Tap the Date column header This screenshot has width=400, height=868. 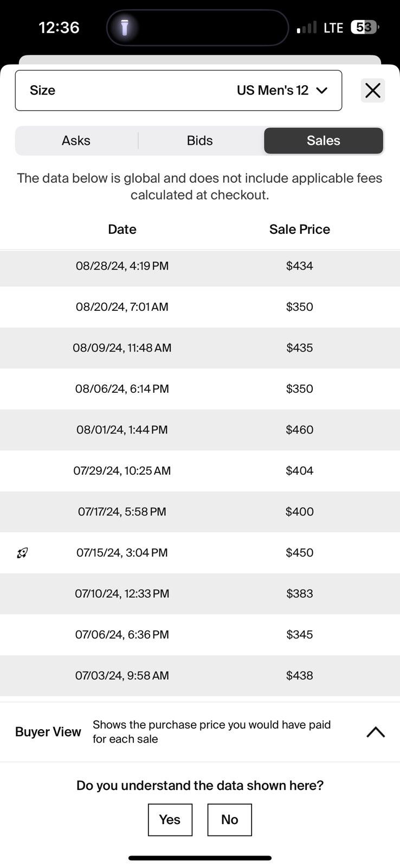click(x=122, y=229)
